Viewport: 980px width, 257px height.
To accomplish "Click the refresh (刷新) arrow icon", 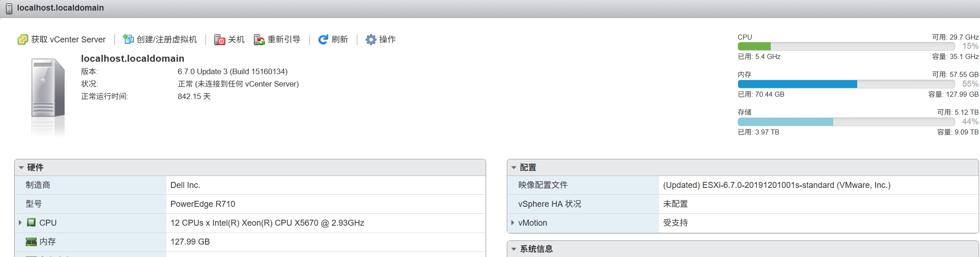I will pos(323,40).
